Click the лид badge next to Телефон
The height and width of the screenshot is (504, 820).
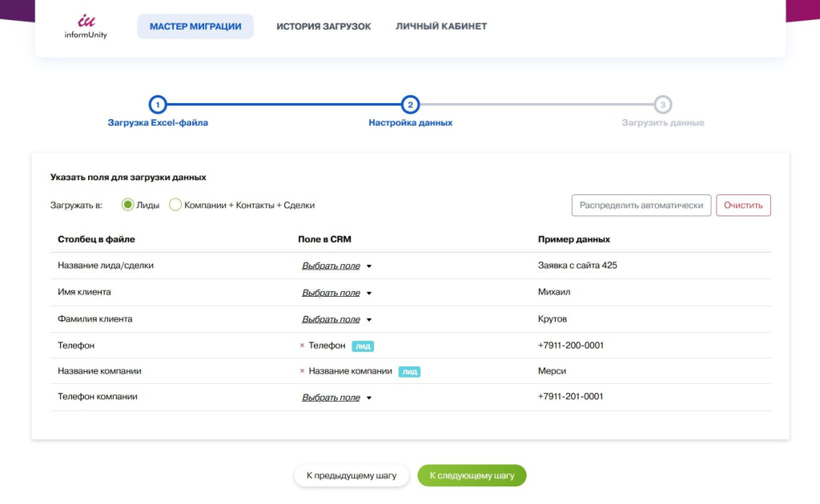click(x=363, y=346)
